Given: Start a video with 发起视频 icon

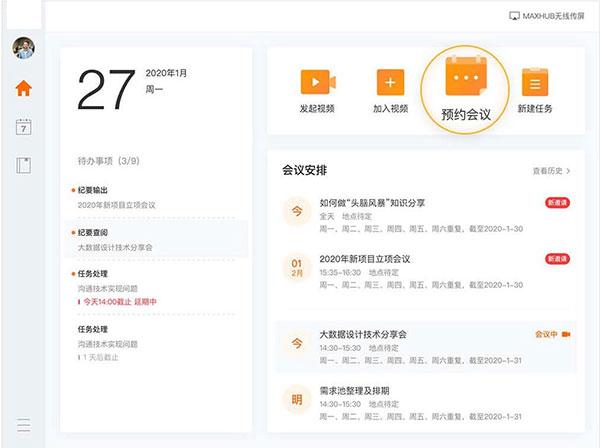Looking at the screenshot, I should pyautogui.click(x=318, y=82).
